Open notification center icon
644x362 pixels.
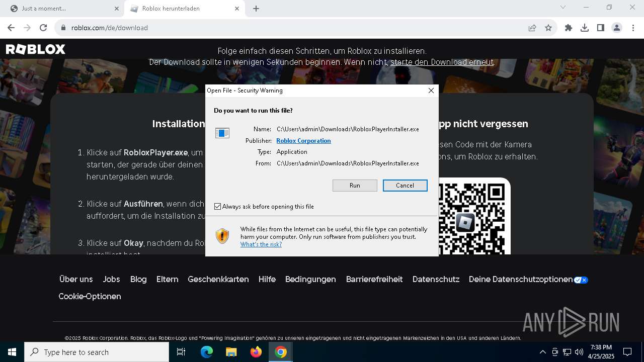[x=627, y=352]
